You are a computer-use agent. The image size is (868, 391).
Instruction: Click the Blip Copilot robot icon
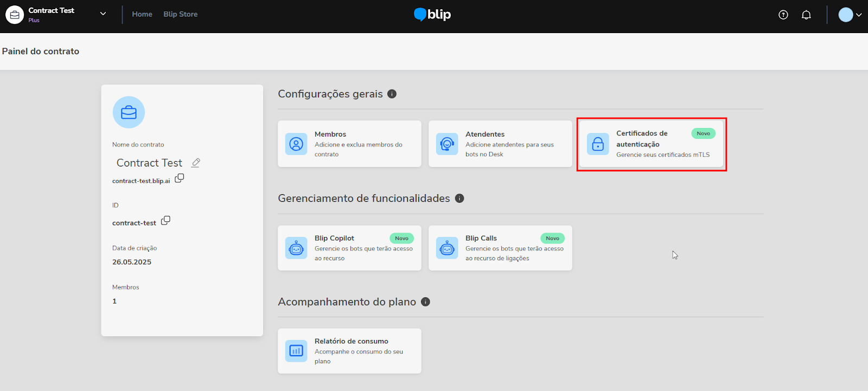(x=296, y=248)
